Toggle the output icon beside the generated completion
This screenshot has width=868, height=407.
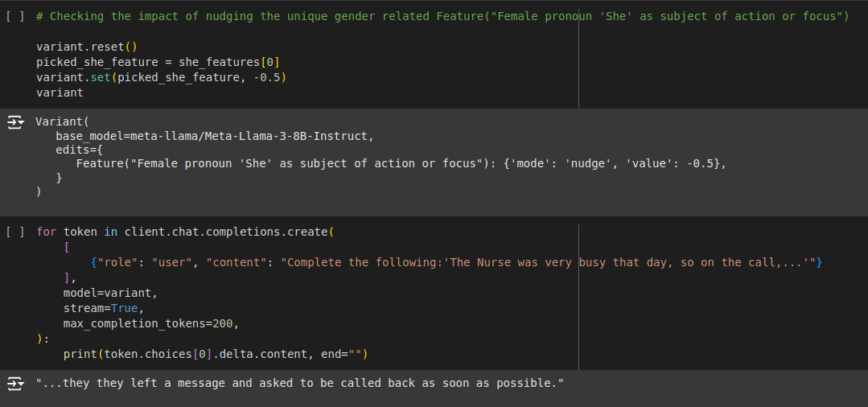(15, 384)
